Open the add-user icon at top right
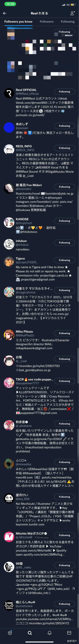 [73, 13]
